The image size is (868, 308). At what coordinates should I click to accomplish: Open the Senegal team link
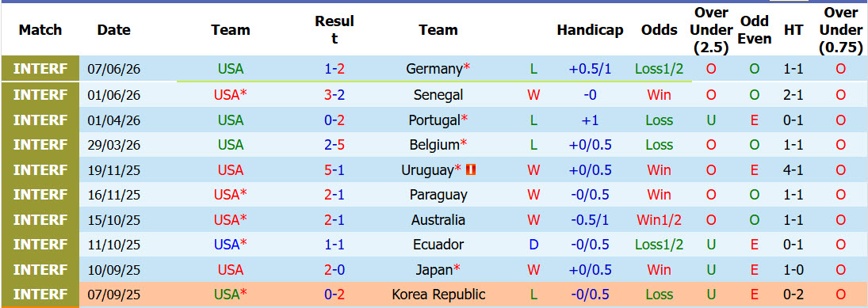(x=438, y=94)
